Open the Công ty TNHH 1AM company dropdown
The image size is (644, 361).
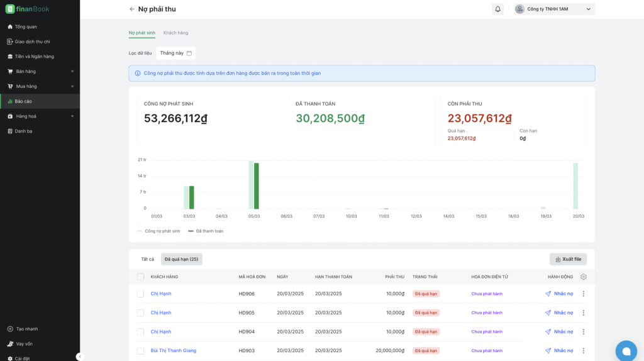pyautogui.click(x=554, y=9)
